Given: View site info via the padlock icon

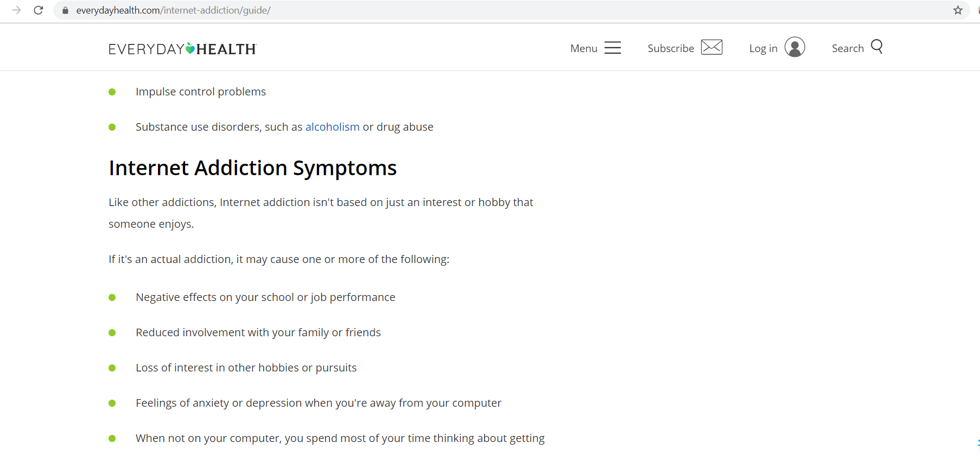Looking at the screenshot, I should 65,10.
